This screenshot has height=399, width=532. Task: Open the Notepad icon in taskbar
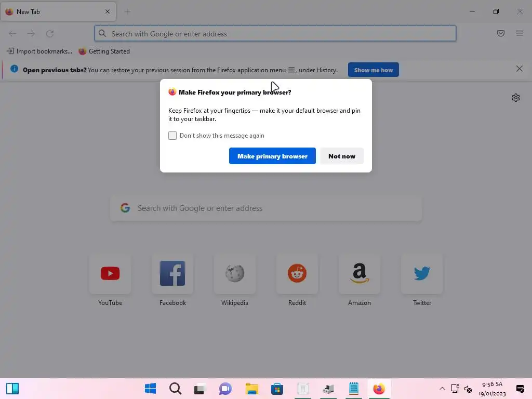353,389
